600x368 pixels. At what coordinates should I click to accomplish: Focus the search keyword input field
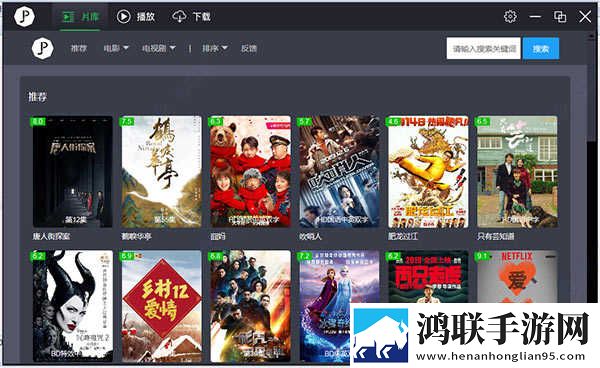tap(483, 49)
